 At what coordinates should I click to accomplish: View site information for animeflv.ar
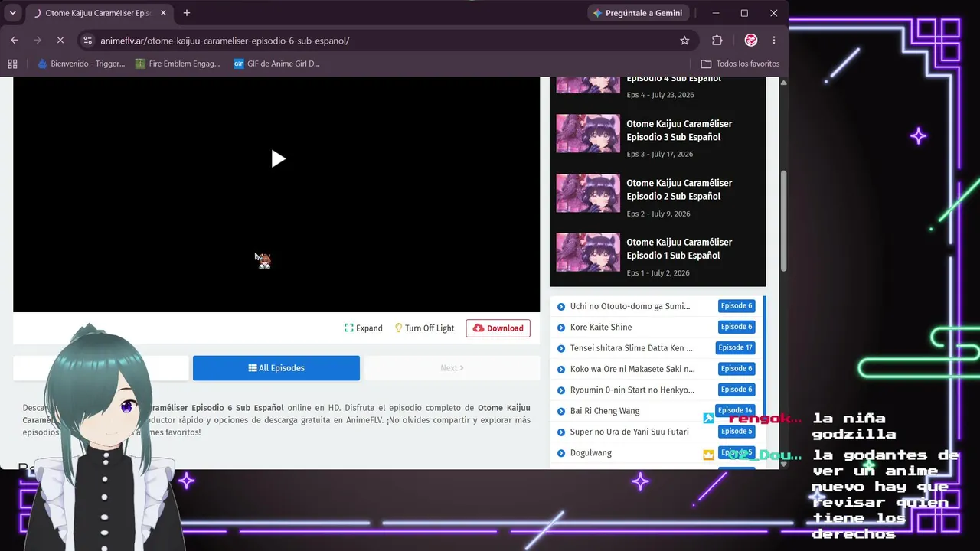click(x=87, y=41)
